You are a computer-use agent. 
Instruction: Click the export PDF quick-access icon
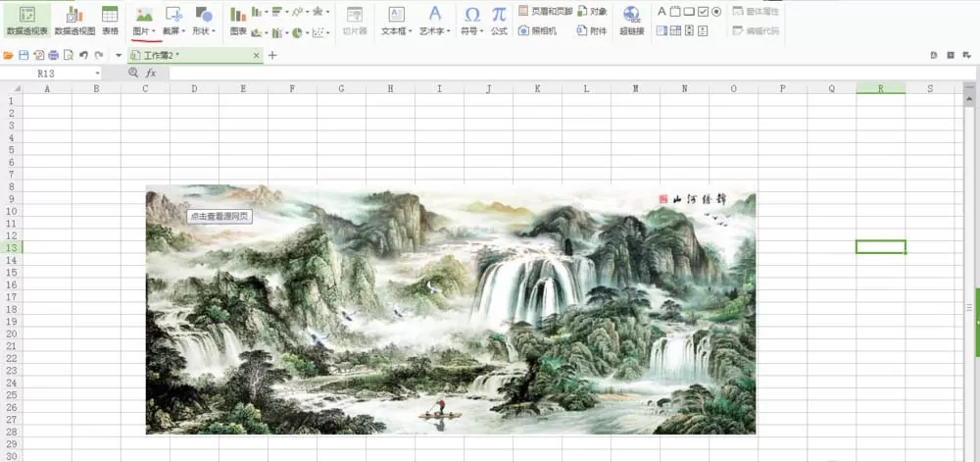coord(39,56)
